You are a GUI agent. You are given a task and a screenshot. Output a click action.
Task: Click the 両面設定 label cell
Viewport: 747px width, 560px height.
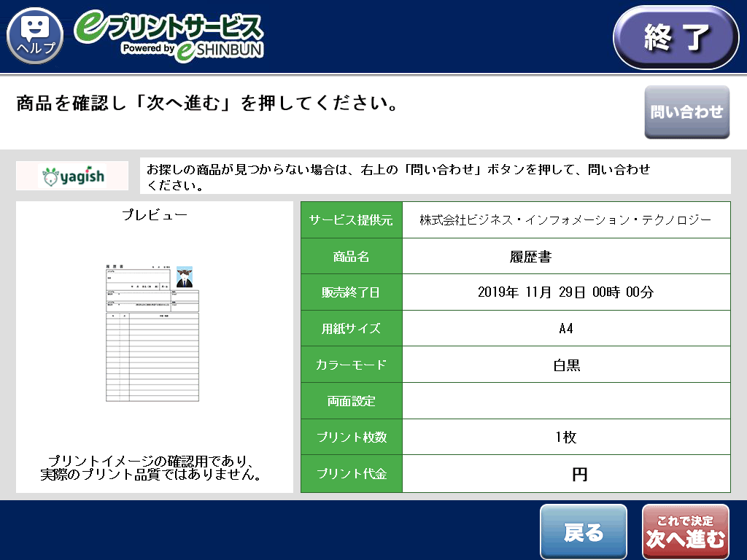(x=352, y=401)
